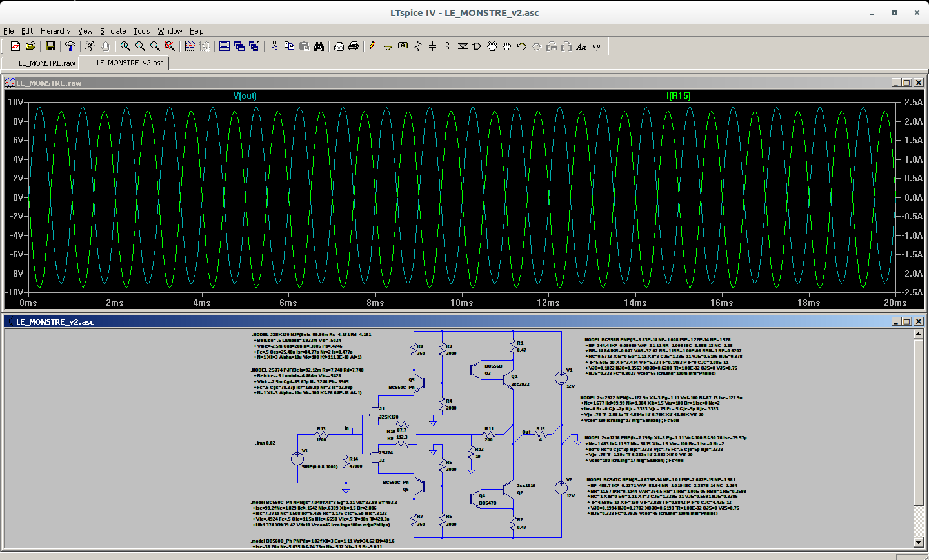
Task: Switch to the LE_MONSTRE.raw tab
Action: 40,63
